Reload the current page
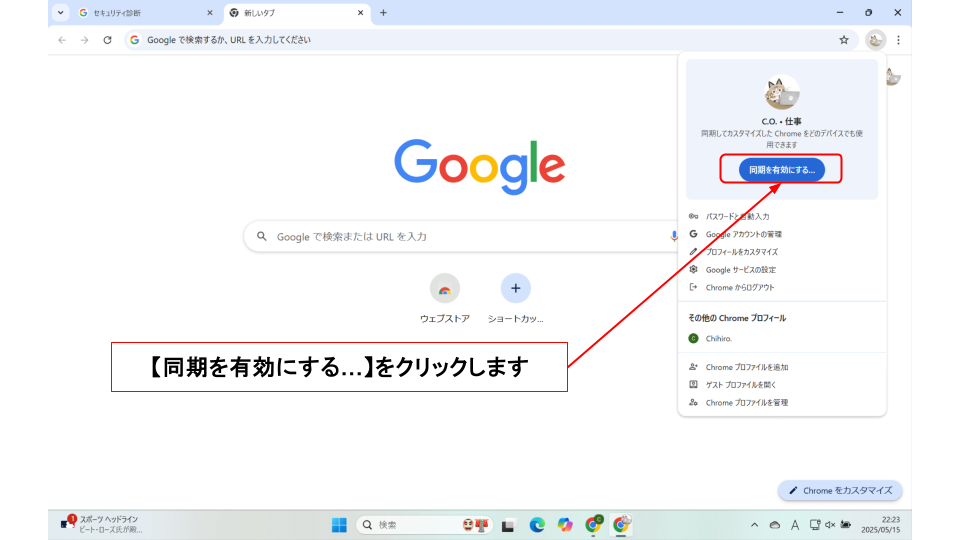The image size is (960, 540). [x=107, y=40]
